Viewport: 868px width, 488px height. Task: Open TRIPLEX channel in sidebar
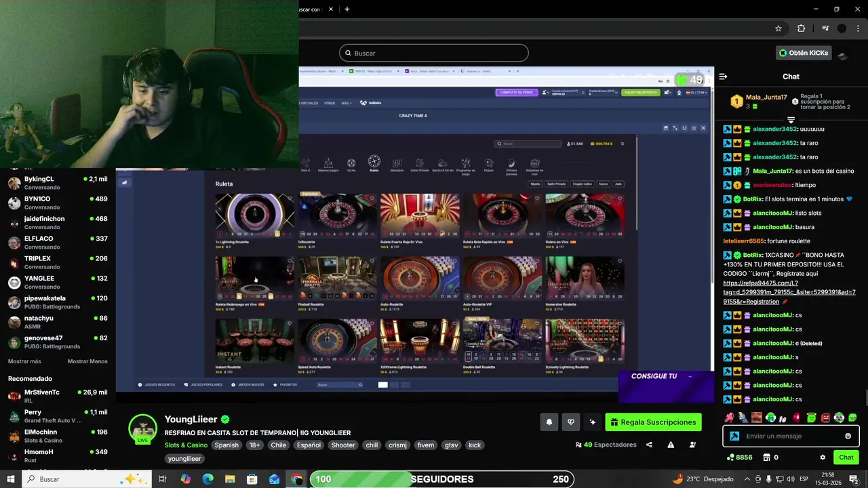click(58, 262)
